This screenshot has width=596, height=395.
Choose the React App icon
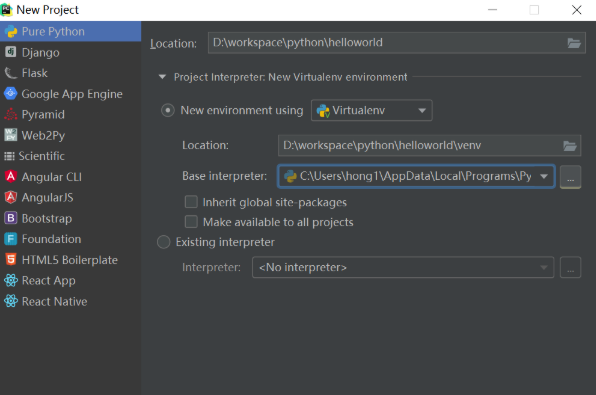[x=11, y=281]
